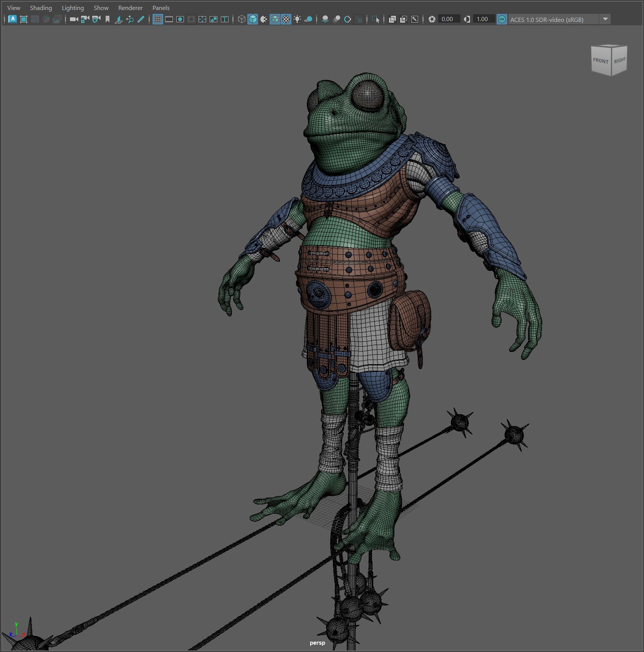Click the X-Ray Joints icon
This screenshot has width=644, height=652.
[415, 19]
